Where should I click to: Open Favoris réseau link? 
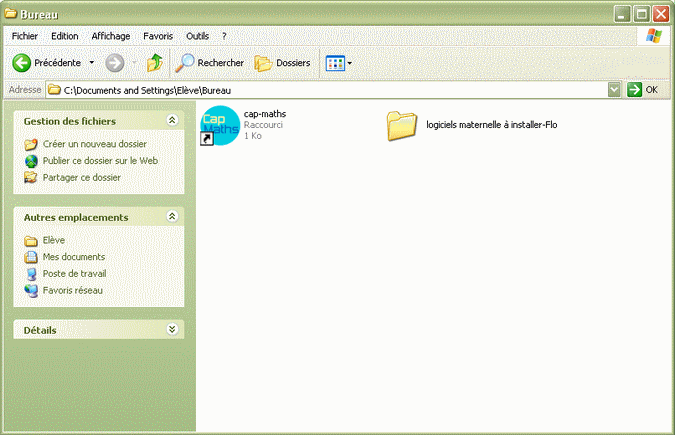coord(73,290)
